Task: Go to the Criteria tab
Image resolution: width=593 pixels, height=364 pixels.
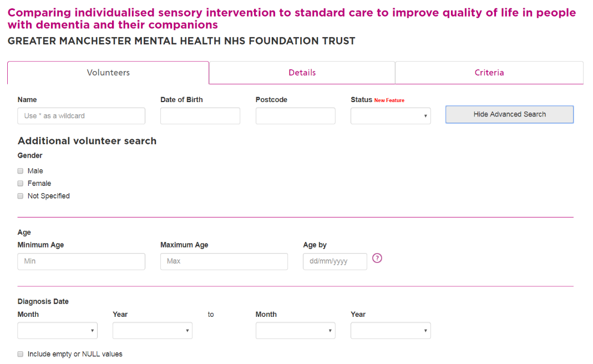Action: (489, 73)
